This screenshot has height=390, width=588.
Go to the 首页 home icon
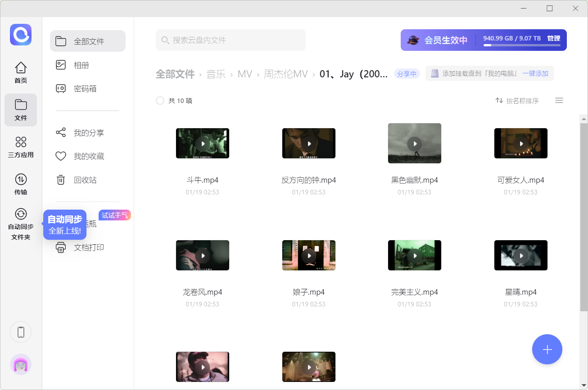pyautogui.click(x=21, y=68)
